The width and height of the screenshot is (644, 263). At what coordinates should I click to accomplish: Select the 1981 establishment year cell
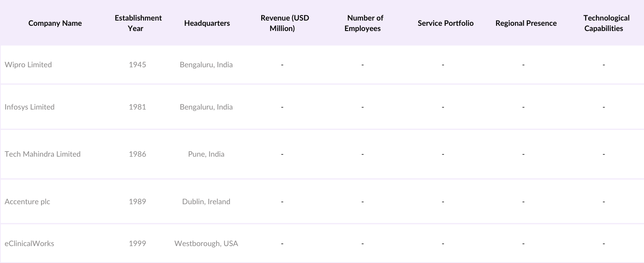[137, 107]
